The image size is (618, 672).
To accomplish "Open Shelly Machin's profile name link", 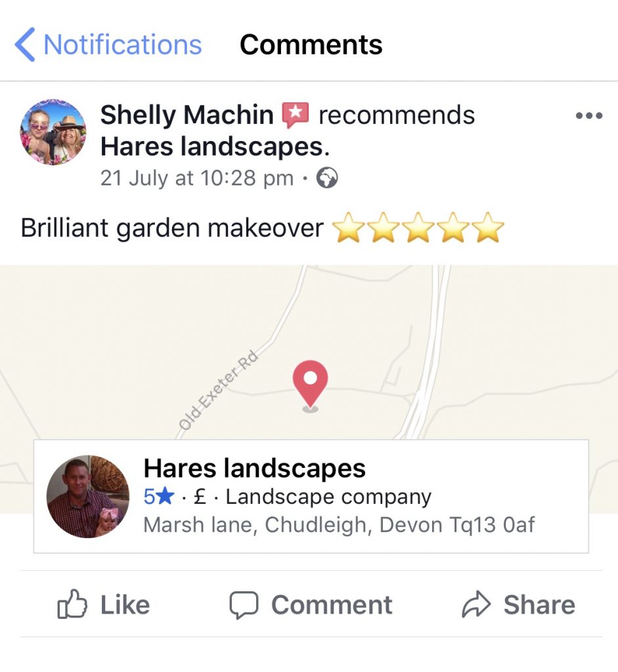I will click(187, 115).
